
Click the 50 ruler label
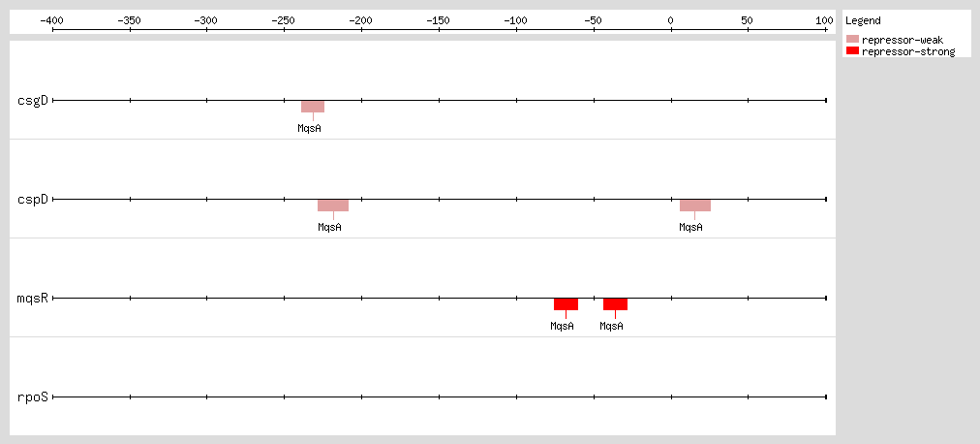[x=748, y=20]
